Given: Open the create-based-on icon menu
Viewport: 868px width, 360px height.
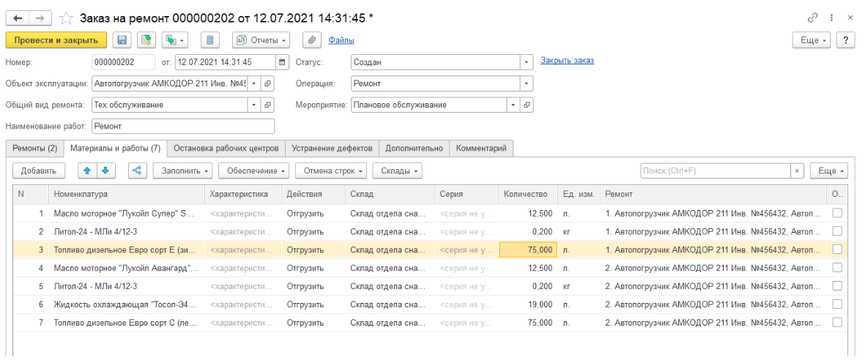Looking at the screenshot, I should (175, 40).
